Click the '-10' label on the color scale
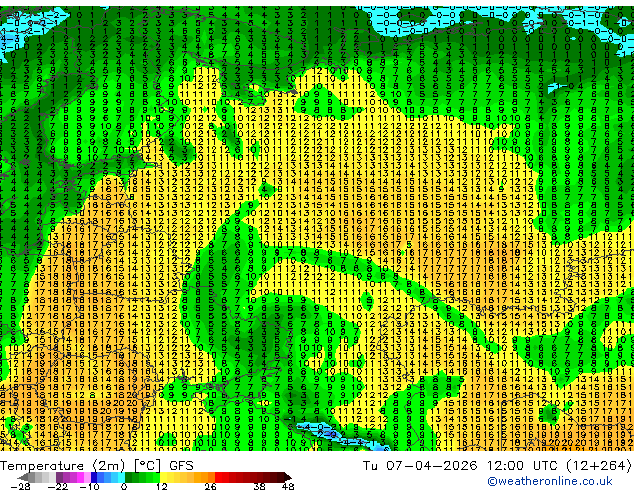Image resolution: width=634 pixels, height=490 pixels. pos(89,486)
